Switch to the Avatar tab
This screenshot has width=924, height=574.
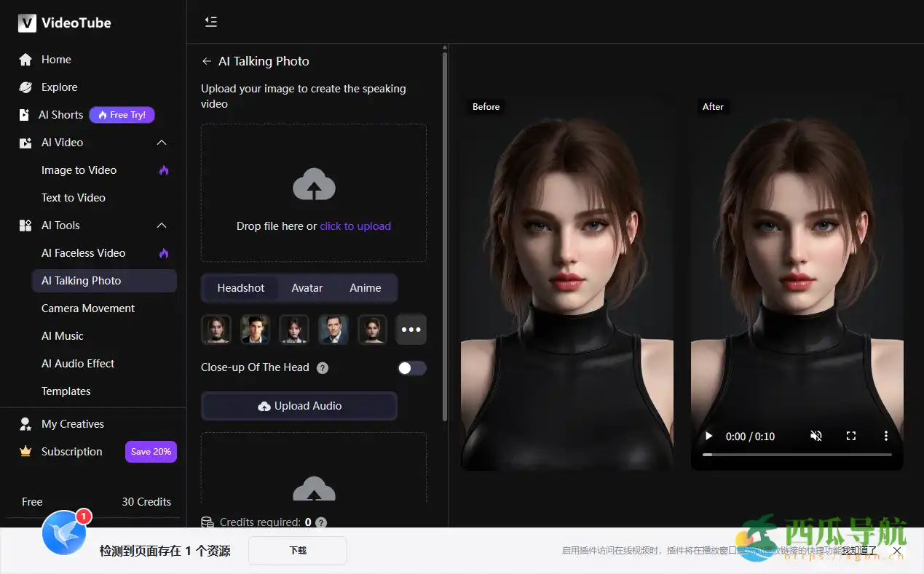coord(307,288)
